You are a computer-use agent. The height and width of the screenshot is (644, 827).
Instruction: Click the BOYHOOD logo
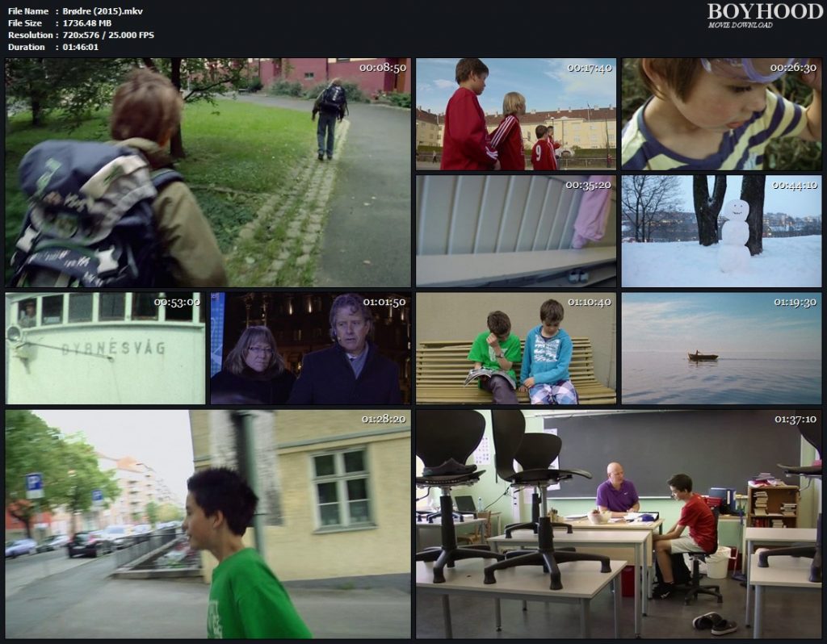coord(763,11)
